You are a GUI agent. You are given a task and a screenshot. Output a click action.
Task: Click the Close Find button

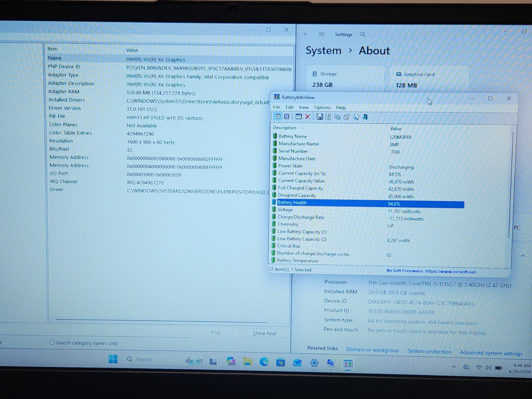(265, 333)
